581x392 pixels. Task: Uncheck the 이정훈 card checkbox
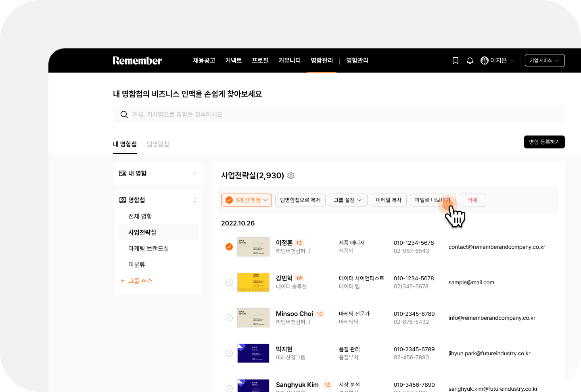229,247
